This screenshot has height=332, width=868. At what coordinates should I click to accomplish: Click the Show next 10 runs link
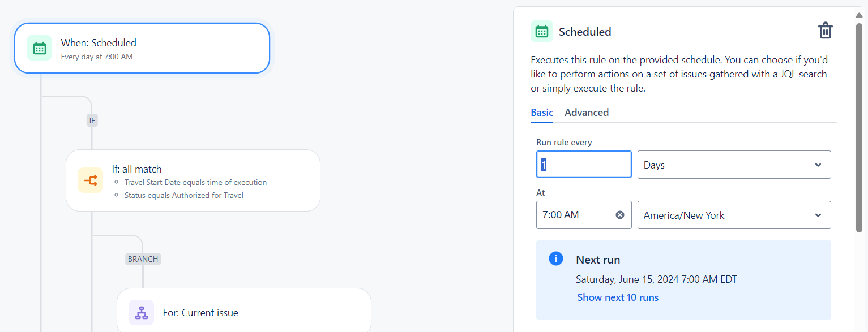617,297
